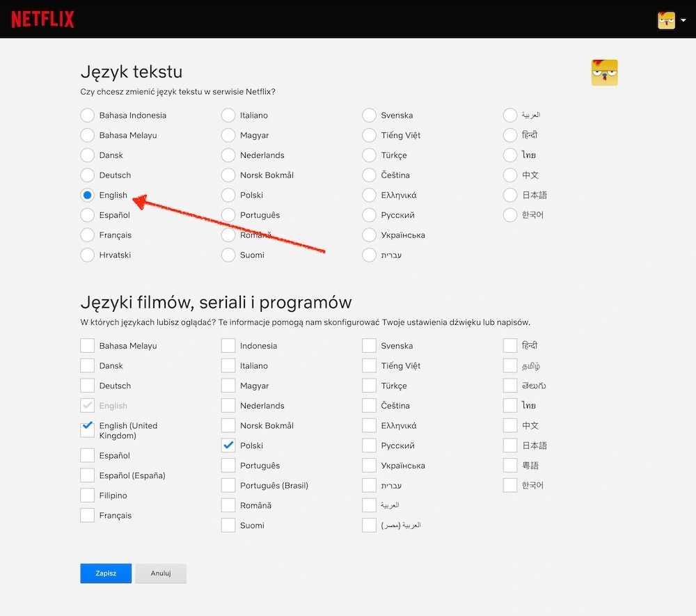Choose Čeština text language radio
The height and width of the screenshot is (616, 696).
click(369, 175)
